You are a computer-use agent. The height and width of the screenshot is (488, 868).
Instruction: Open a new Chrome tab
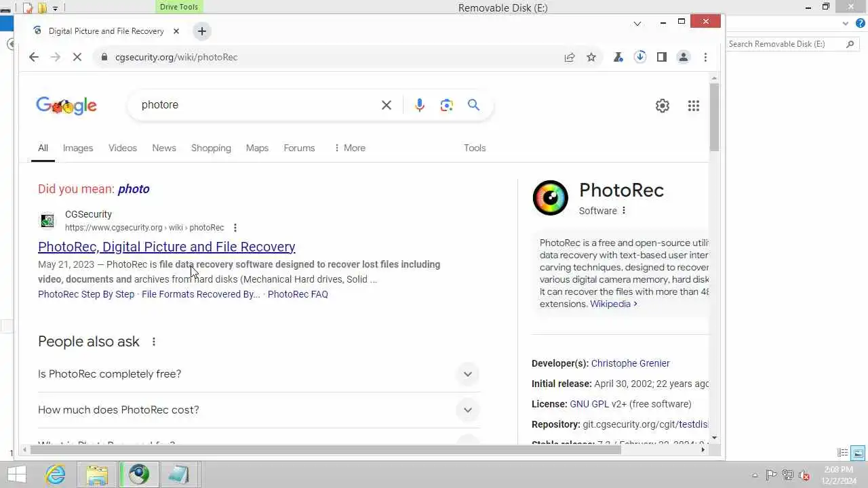click(201, 31)
